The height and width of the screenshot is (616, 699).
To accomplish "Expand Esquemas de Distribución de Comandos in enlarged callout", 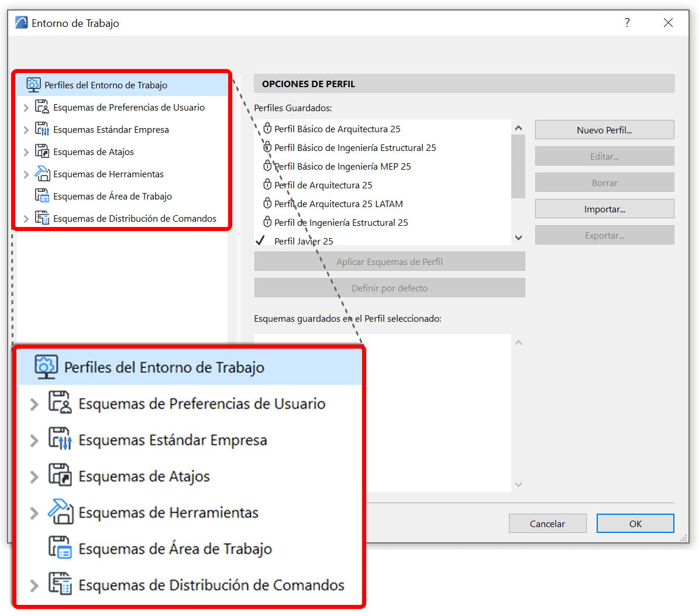I will pyautogui.click(x=34, y=586).
